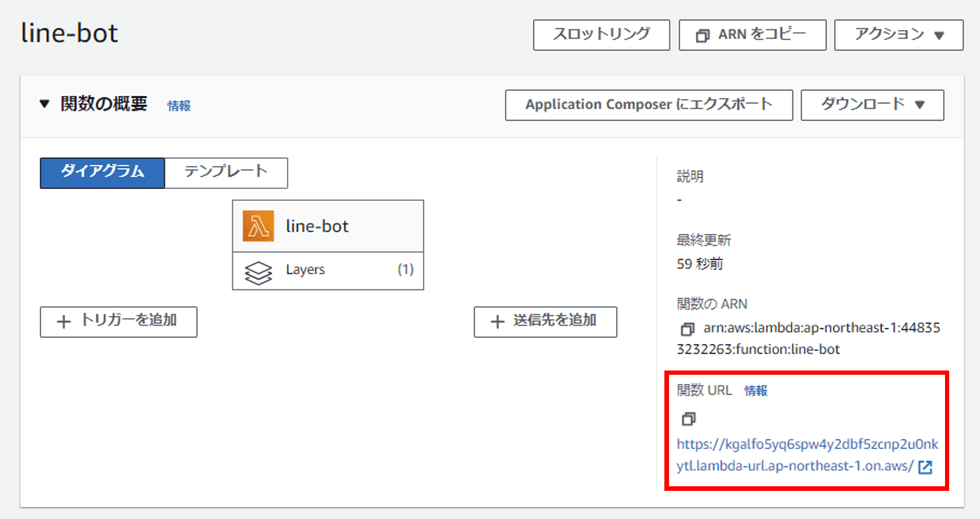980x519 pixels.
Task: Switch to the ダイアグラム tab
Action: tap(102, 172)
